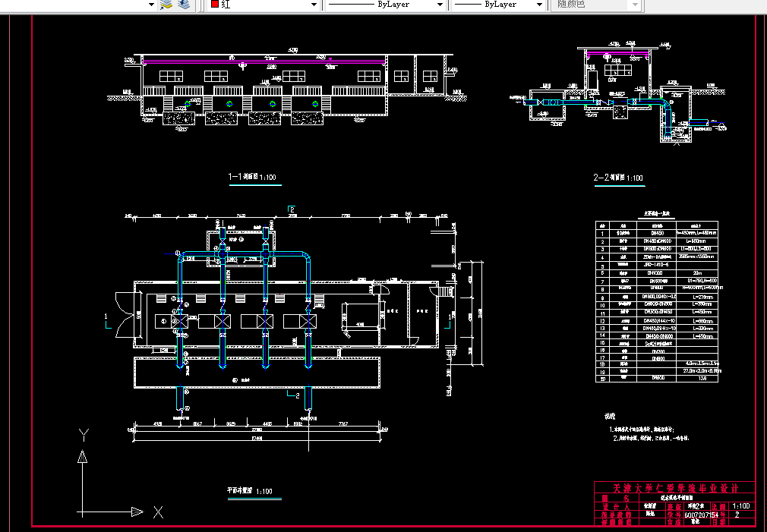Open the greyed 随颜色 plot style dropdown
767x532 pixels.
pos(635,5)
